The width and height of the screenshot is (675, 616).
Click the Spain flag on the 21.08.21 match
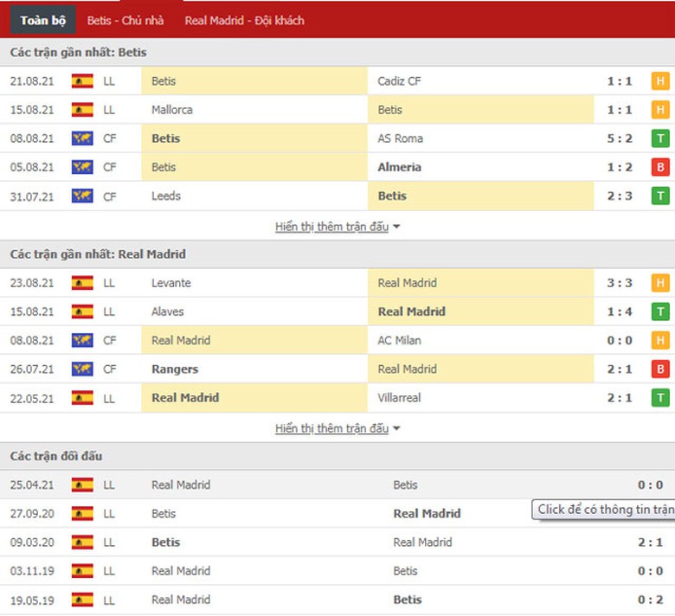[x=82, y=81]
